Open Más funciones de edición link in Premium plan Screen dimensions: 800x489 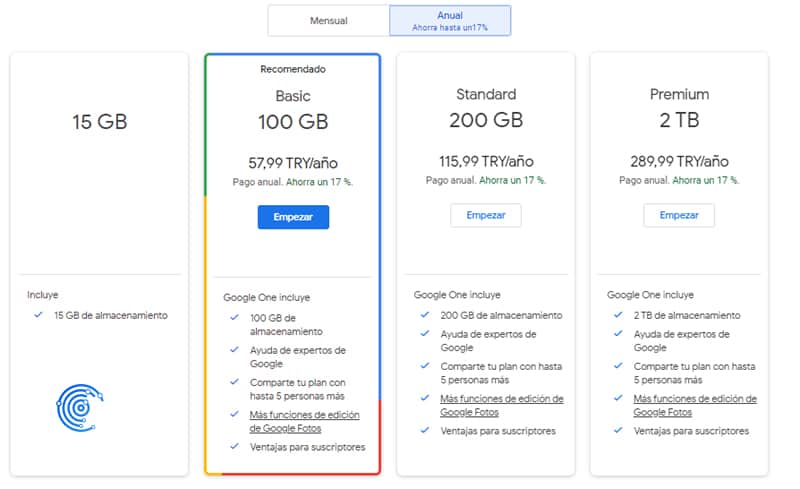pos(695,405)
